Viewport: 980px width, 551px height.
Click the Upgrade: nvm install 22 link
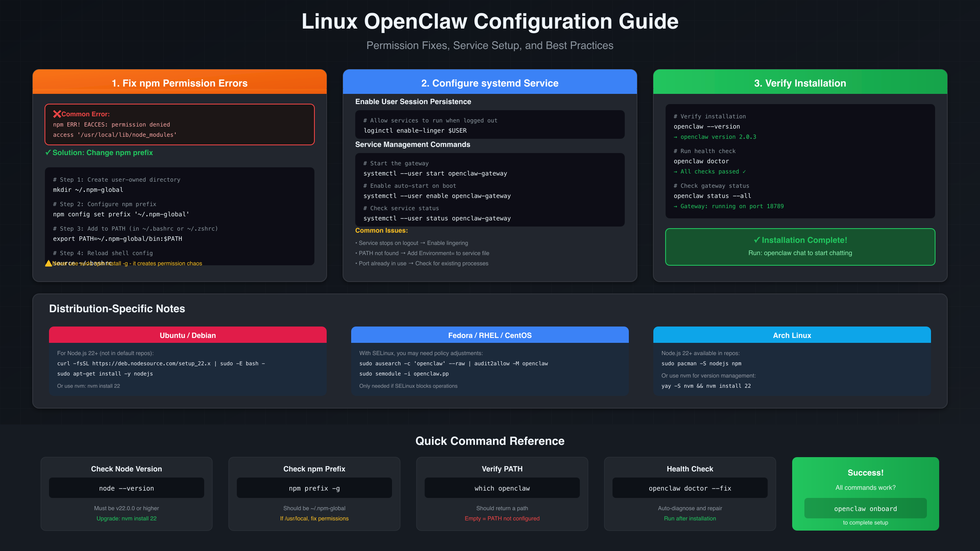126,518
